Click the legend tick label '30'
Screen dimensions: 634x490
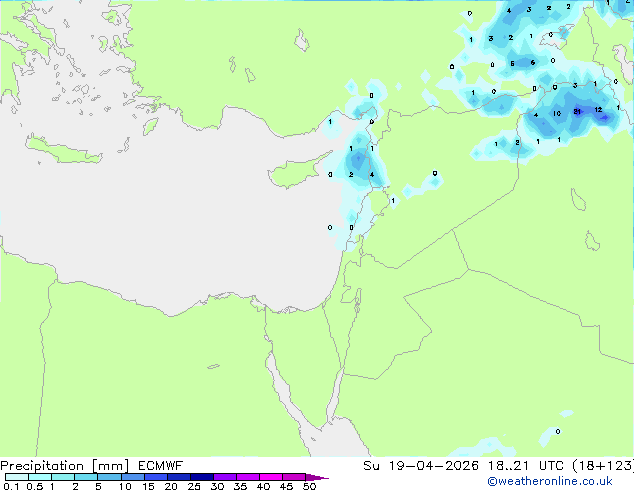click(x=217, y=486)
